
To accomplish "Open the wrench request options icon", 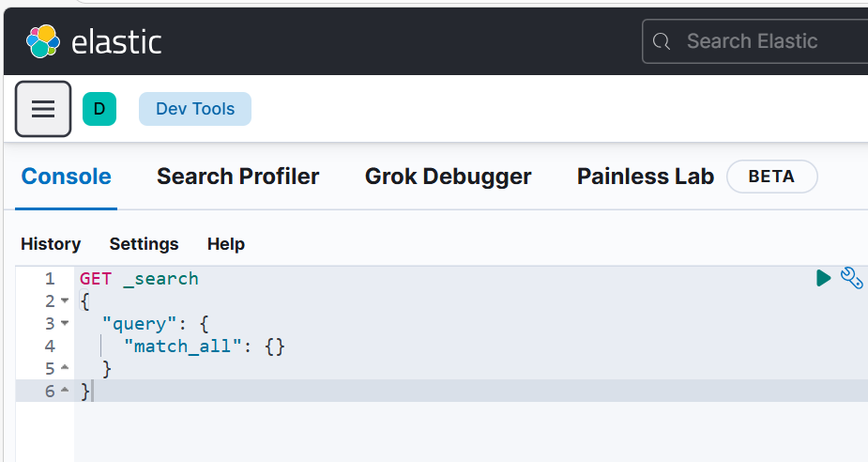I will point(851,278).
